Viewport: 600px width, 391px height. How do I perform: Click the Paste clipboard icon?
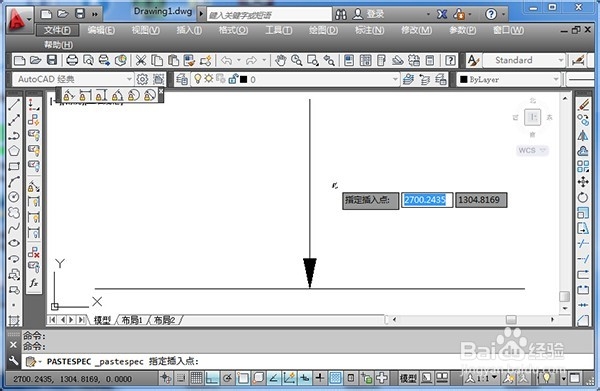coord(173,60)
